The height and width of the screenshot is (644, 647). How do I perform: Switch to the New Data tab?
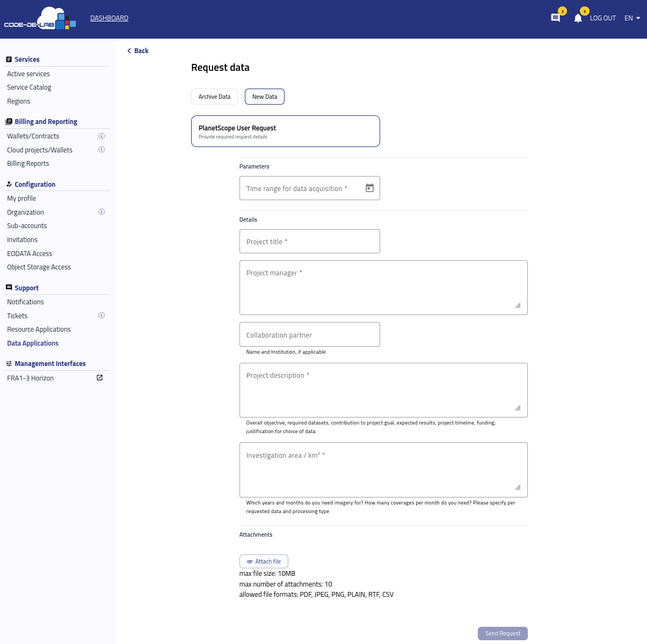coord(265,97)
